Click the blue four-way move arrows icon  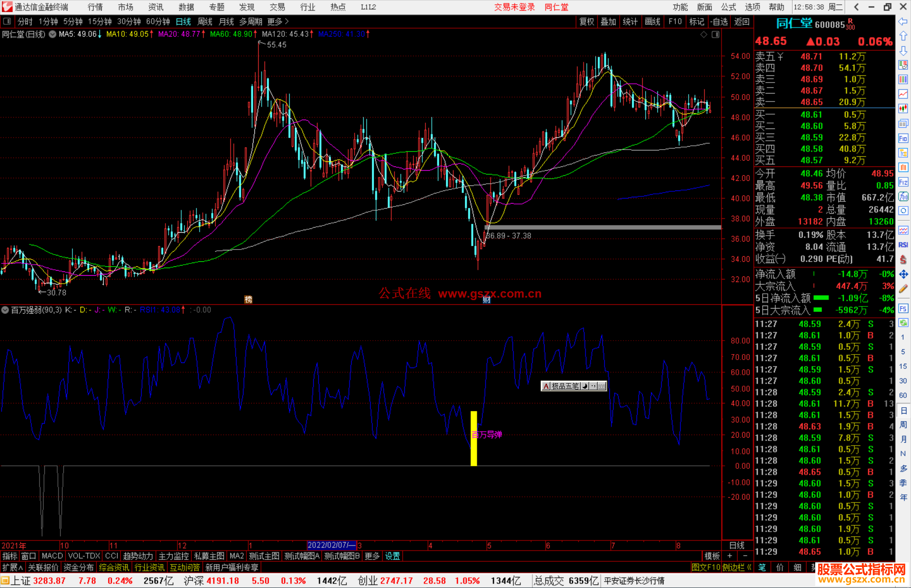click(903, 274)
